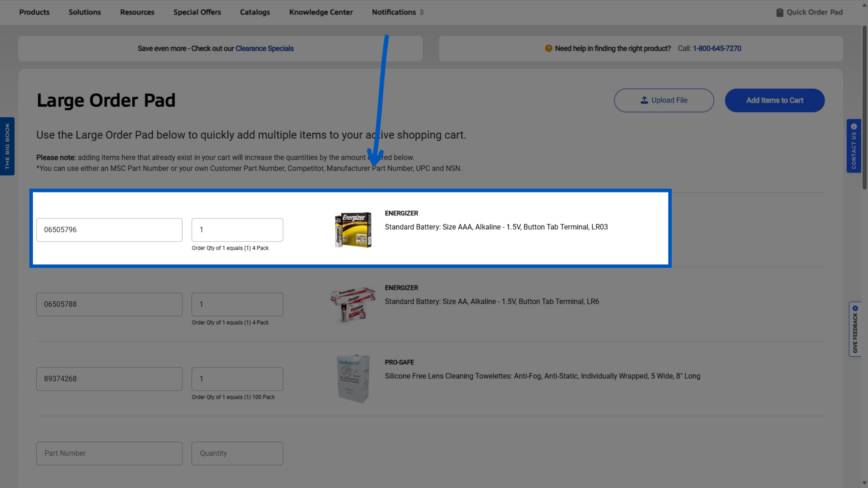
Task: Edit part number field containing 89374268
Action: [x=109, y=379]
